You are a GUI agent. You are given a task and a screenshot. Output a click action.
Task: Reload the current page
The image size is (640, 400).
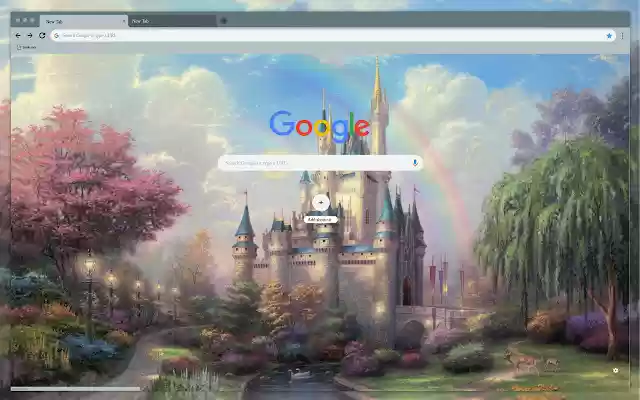(x=42, y=36)
